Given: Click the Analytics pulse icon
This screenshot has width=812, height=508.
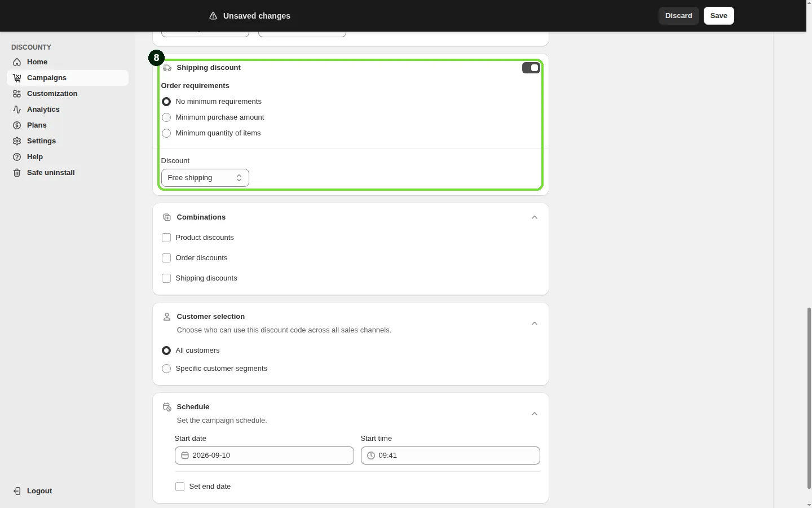Looking at the screenshot, I should click(17, 110).
